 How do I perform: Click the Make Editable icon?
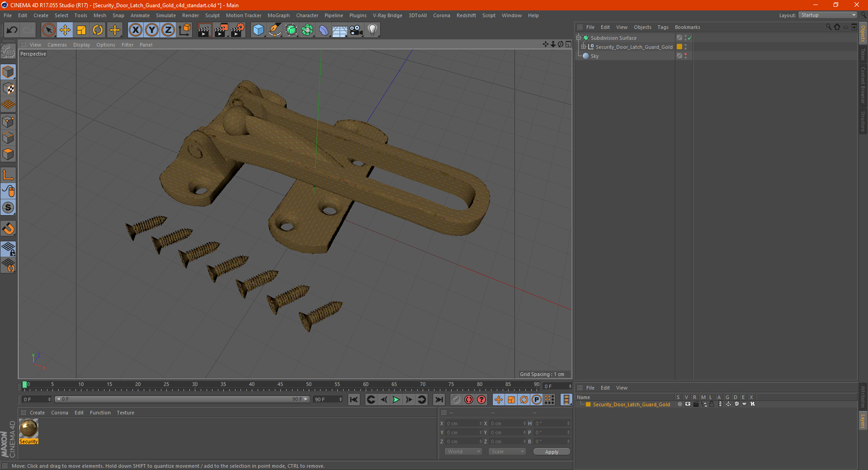(8, 52)
